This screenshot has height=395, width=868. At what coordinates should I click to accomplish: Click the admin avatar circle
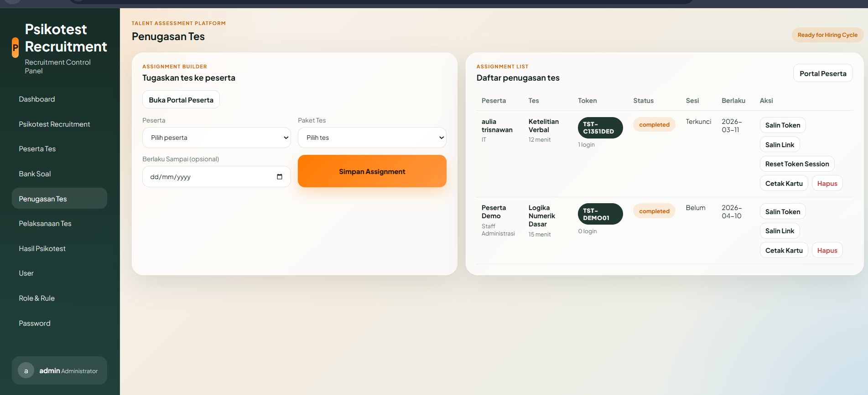click(26, 370)
